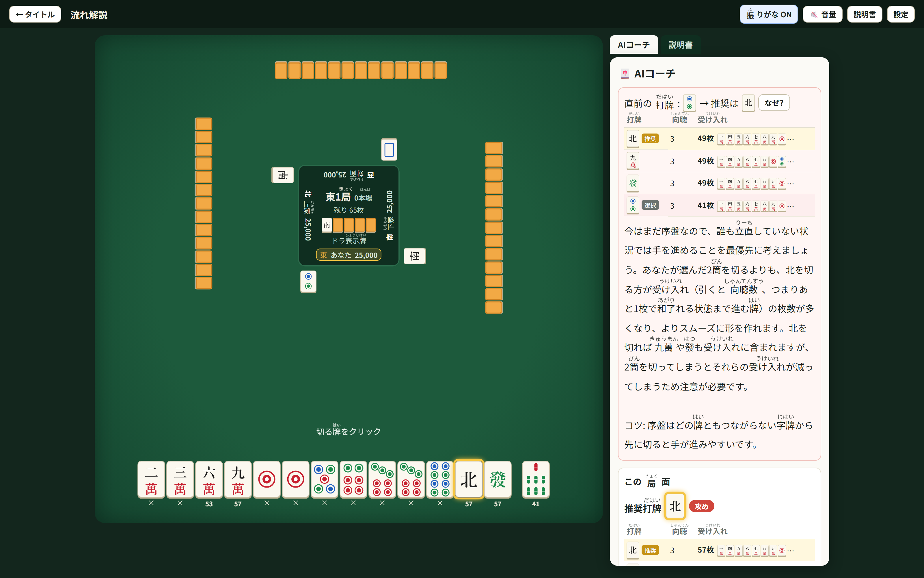Discard the 三萬 tile from hand
Screen dimensions: 924x578
click(180, 479)
